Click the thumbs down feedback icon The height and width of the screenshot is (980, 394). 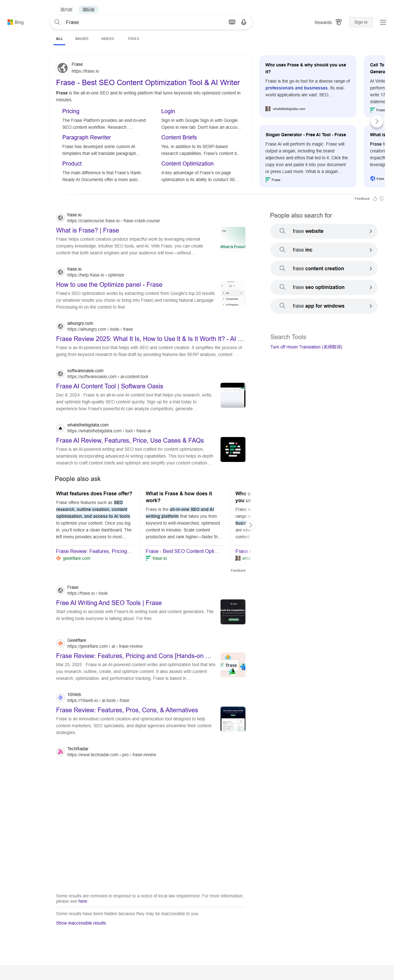[x=382, y=199]
